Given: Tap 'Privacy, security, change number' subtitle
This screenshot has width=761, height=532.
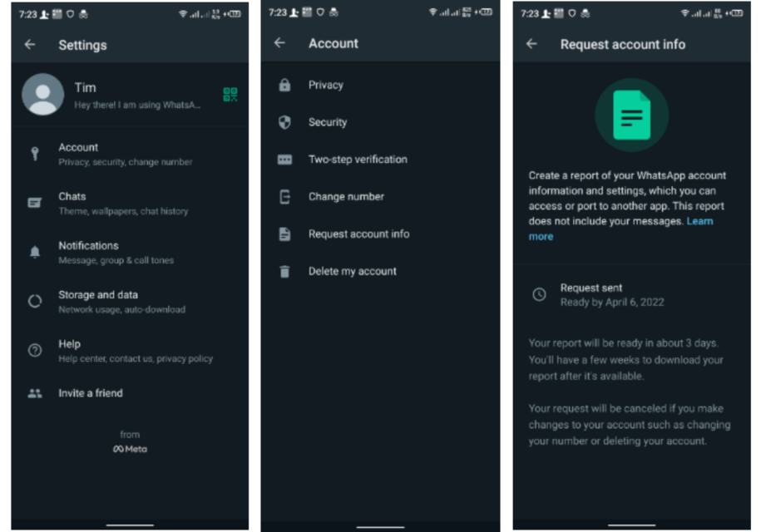Looking at the screenshot, I should (x=126, y=162).
